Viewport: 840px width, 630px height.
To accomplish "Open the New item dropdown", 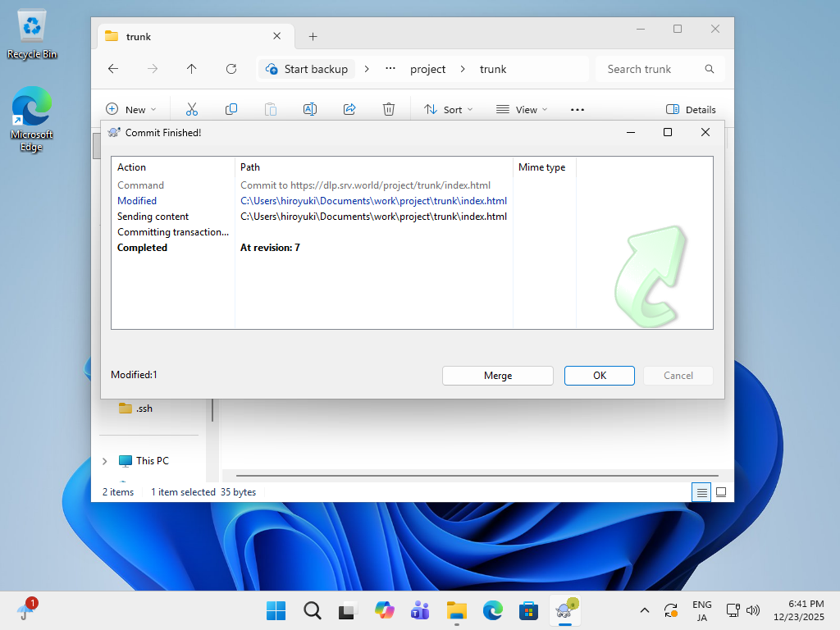I will pyautogui.click(x=132, y=108).
